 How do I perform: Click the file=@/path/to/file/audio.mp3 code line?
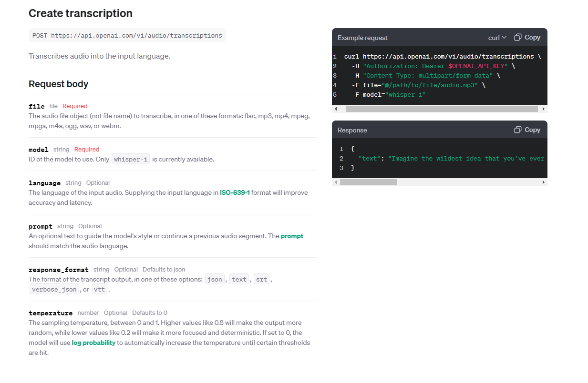[418, 85]
